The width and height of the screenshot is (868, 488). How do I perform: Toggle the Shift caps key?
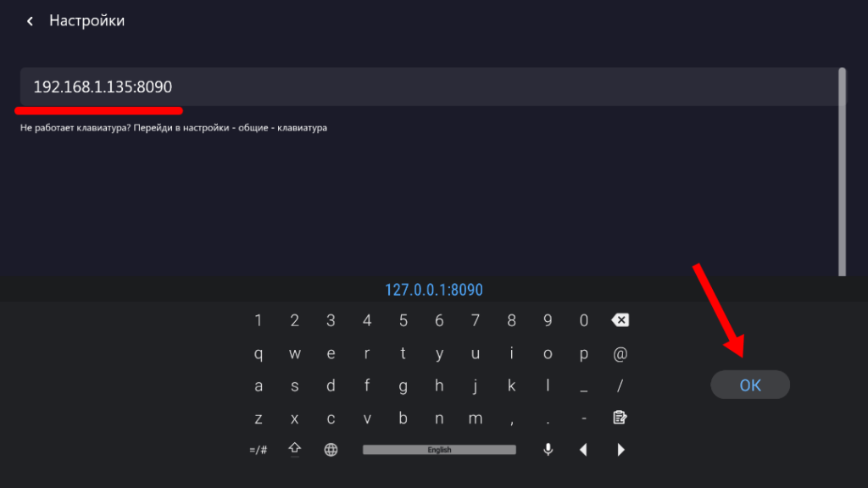295,449
